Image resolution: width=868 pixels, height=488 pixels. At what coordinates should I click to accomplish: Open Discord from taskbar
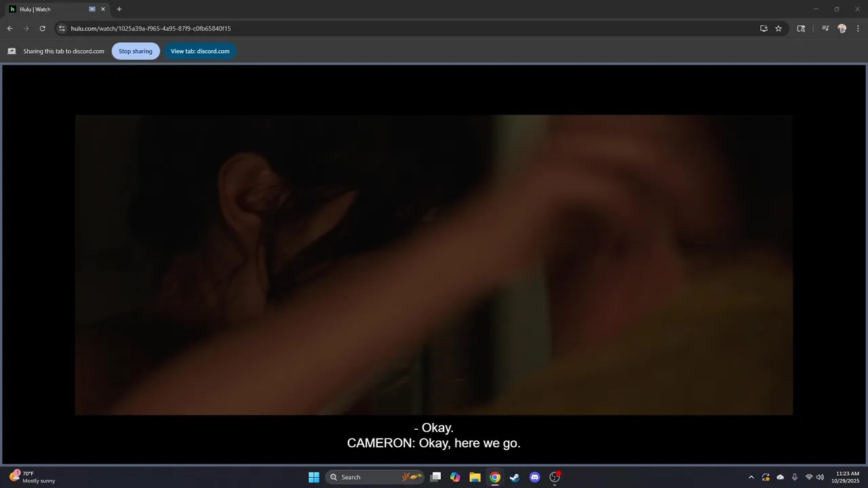point(534,477)
